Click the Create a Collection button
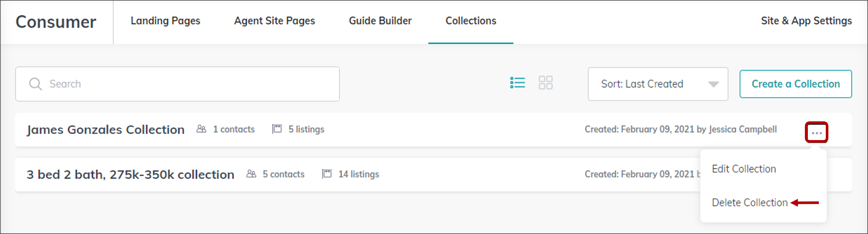Viewport: 868px width, 234px height. click(x=796, y=84)
